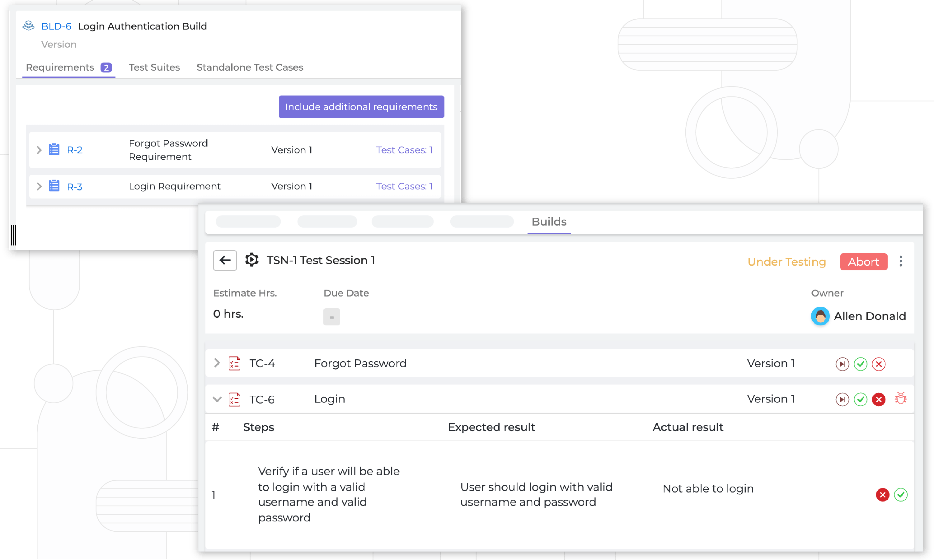Click the skip (play-forward) icon for TC-6
This screenshot has height=560, width=934.
[x=842, y=399]
